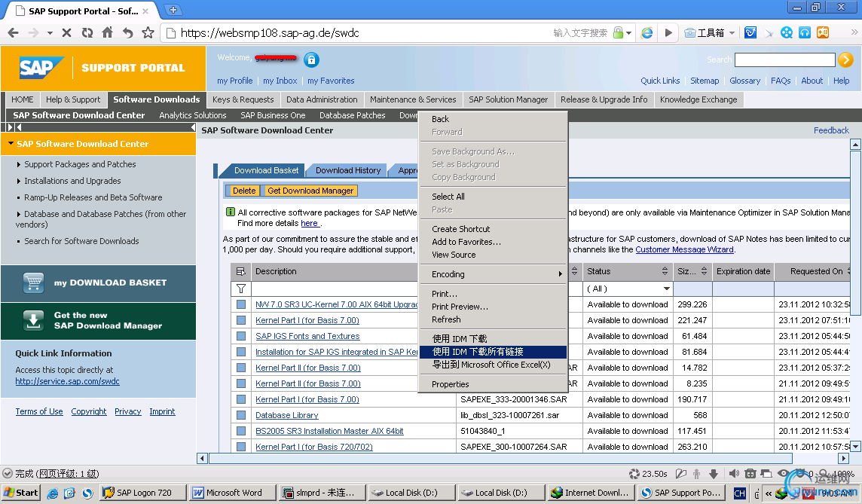This screenshot has height=504, width=862.
Task: Click the browser Home icon
Action: 107,32
